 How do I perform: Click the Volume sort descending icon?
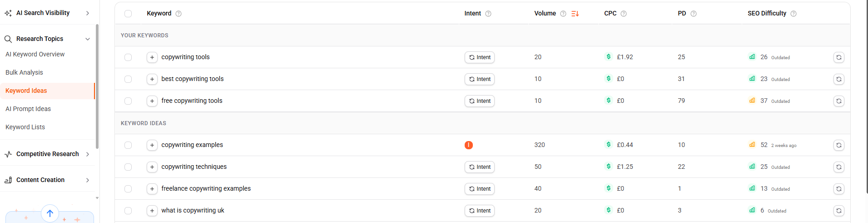pos(575,14)
